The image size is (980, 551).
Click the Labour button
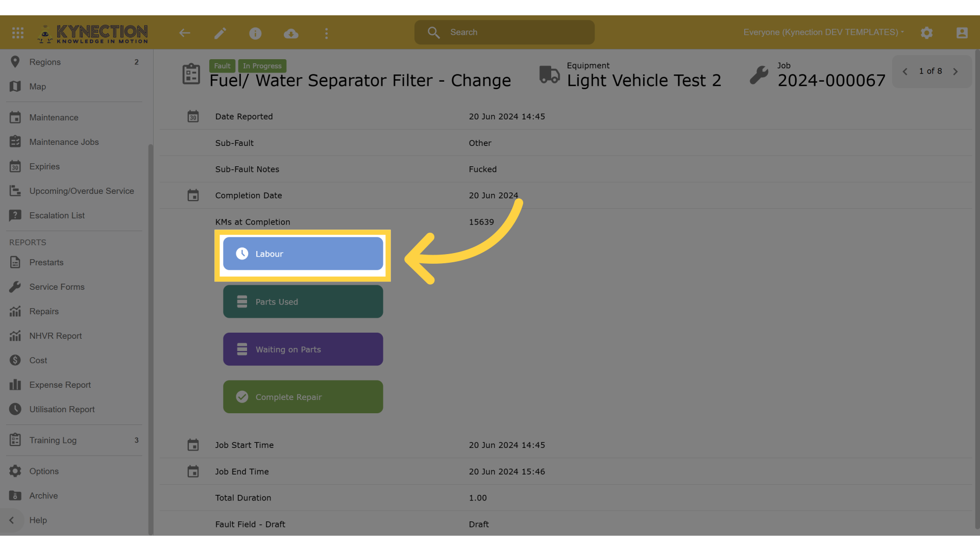pyautogui.click(x=303, y=254)
